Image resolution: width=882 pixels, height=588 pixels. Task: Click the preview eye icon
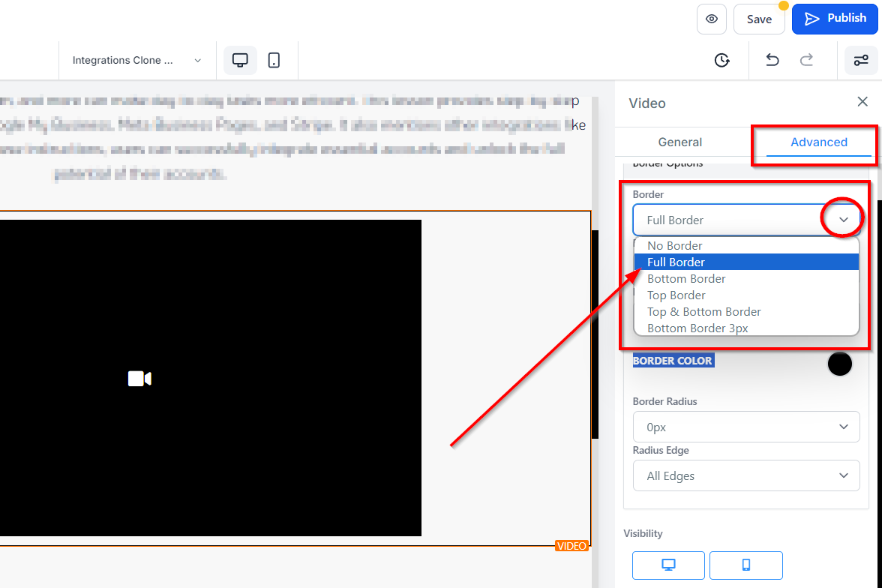point(711,19)
